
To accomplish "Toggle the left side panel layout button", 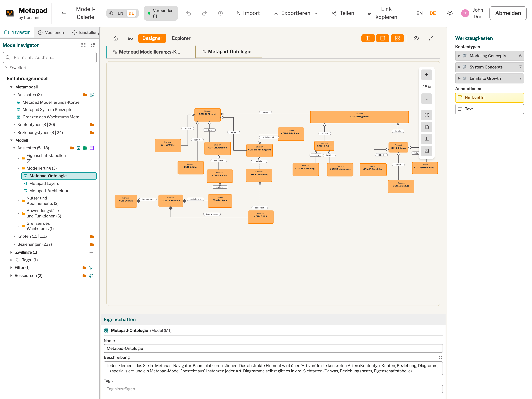I will tap(368, 38).
